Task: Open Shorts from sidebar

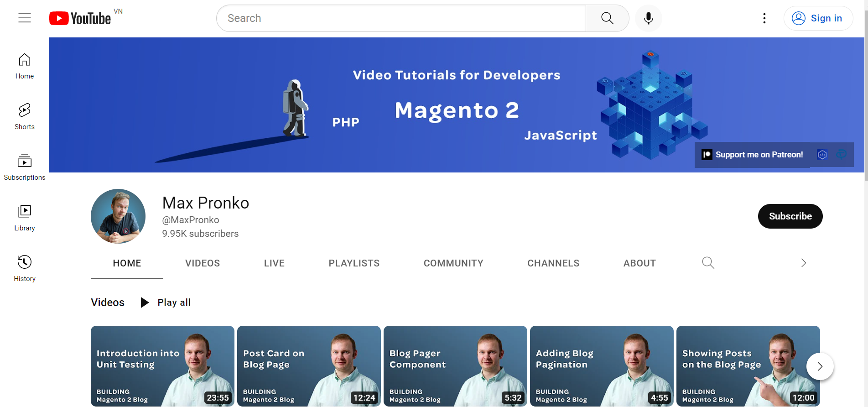Action: [x=25, y=117]
